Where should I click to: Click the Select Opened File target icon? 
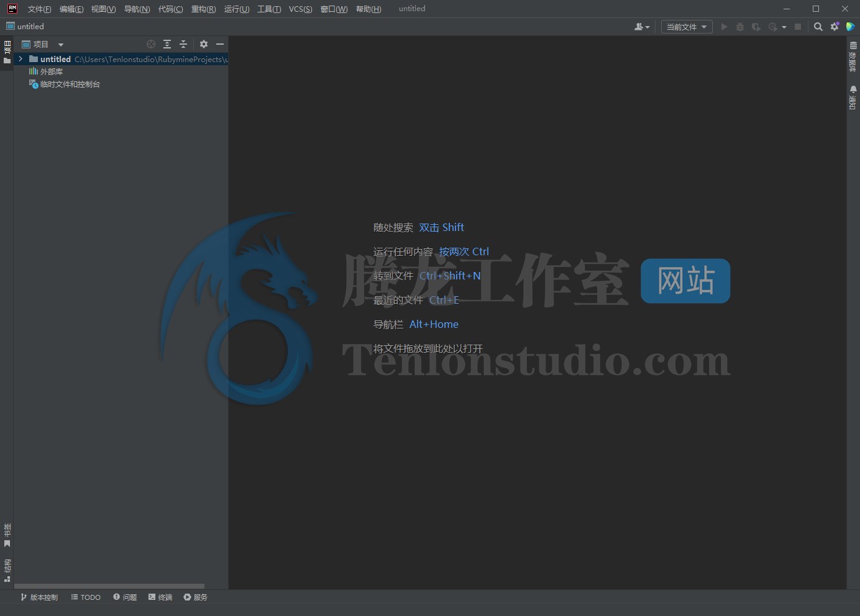[x=151, y=44]
